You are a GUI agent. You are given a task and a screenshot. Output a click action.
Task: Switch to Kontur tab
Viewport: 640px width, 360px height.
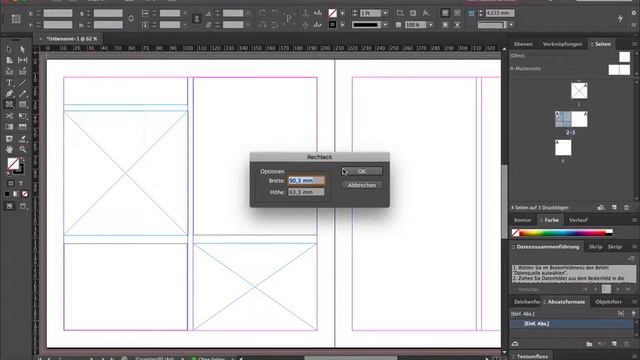522,220
